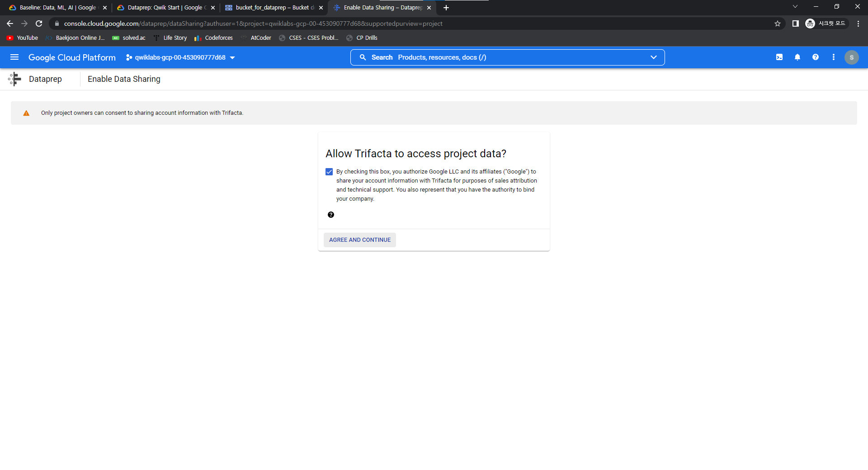Click the Google Cloud Platform logo
Screen dimensions: 868x470
[x=72, y=57]
